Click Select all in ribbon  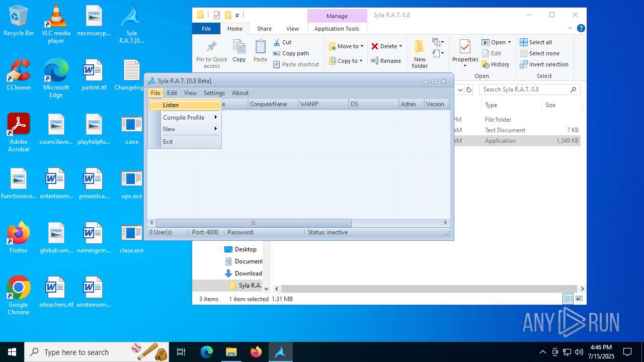point(536,42)
